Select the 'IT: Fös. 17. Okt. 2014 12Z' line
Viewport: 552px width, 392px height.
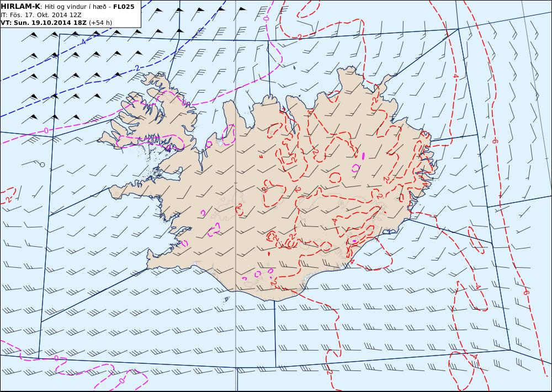click(41, 15)
